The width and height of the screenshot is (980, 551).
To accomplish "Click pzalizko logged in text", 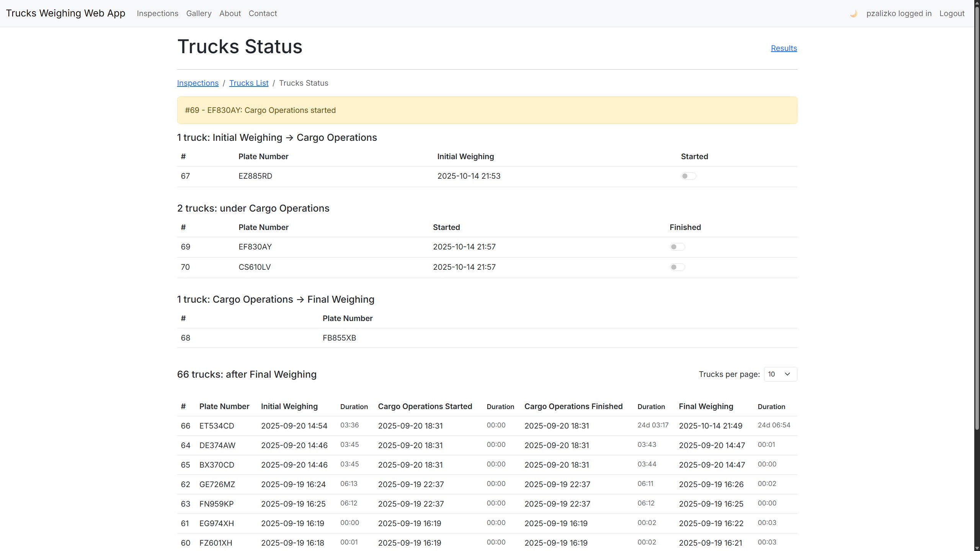I will [x=898, y=13].
